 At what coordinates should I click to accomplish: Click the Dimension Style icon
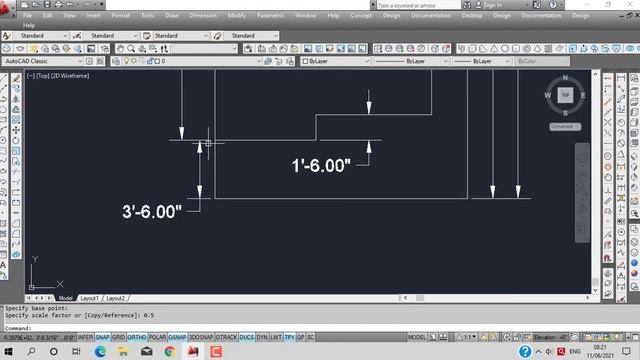click(77, 36)
